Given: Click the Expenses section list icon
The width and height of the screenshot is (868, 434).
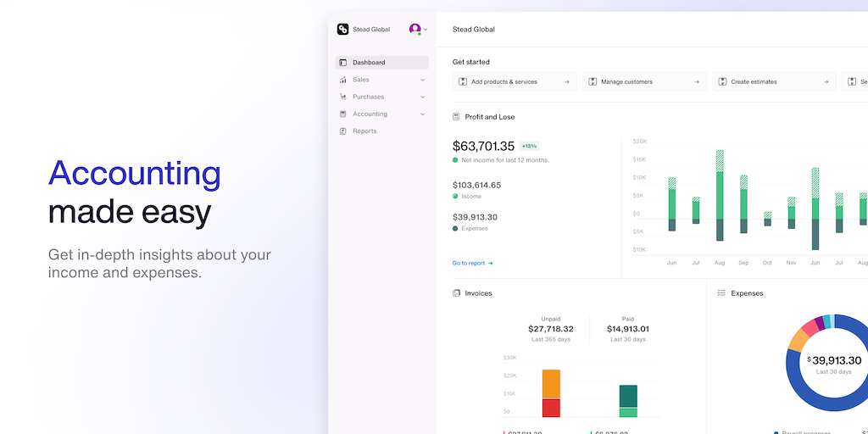Looking at the screenshot, I should 721,292.
